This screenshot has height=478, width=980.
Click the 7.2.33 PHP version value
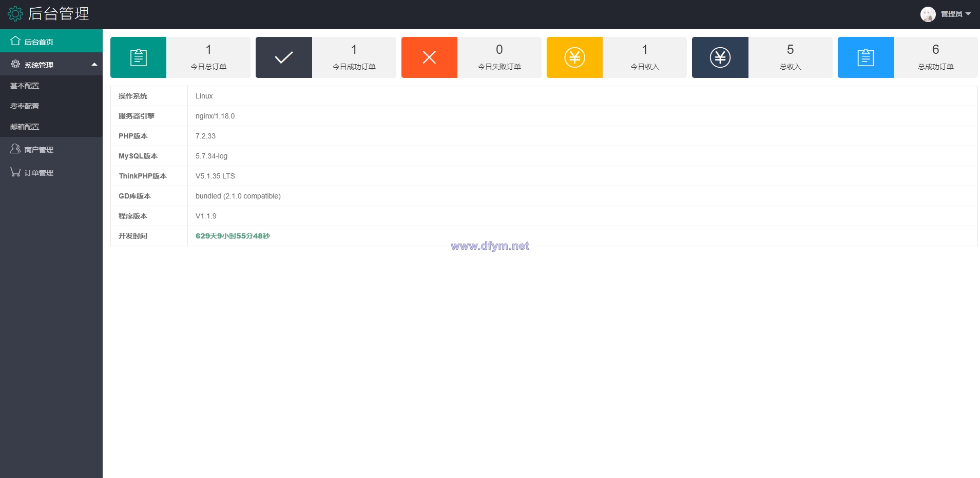coord(205,136)
